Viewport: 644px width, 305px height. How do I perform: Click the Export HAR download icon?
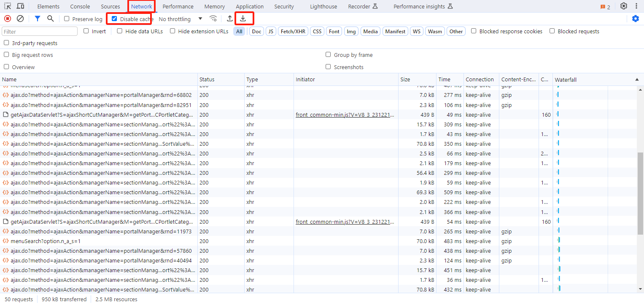pos(243,19)
